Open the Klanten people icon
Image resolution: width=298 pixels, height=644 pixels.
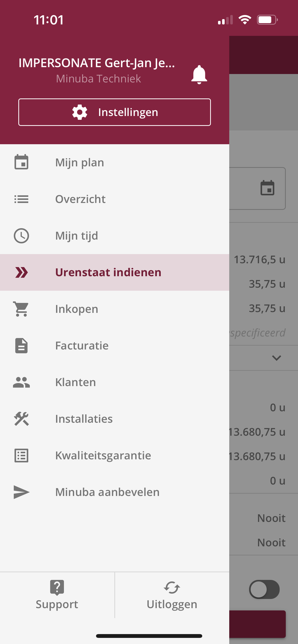[21, 382]
